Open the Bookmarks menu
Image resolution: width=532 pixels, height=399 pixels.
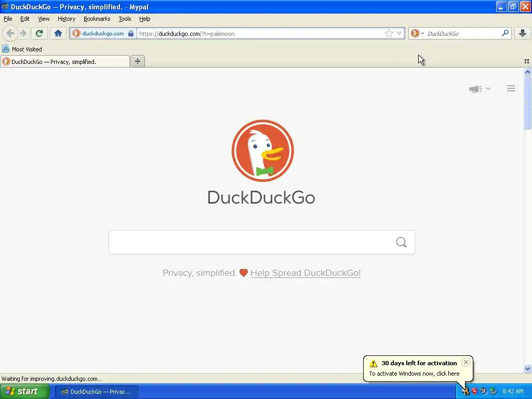tap(97, 19)
